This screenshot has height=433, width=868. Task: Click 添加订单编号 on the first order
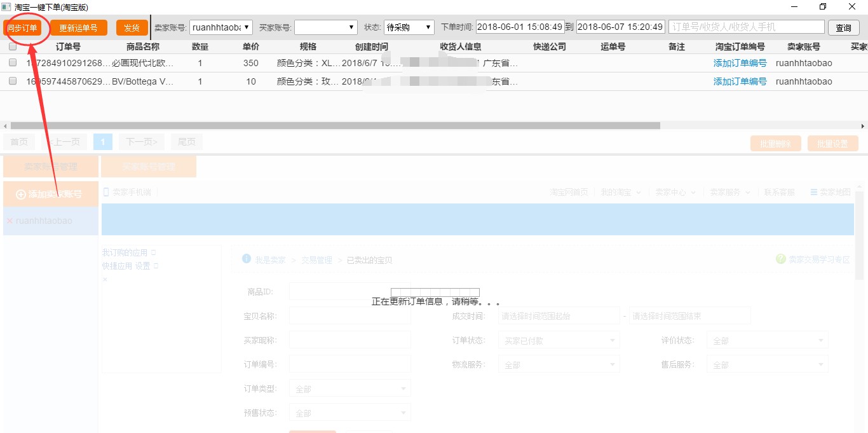[740, 63]
